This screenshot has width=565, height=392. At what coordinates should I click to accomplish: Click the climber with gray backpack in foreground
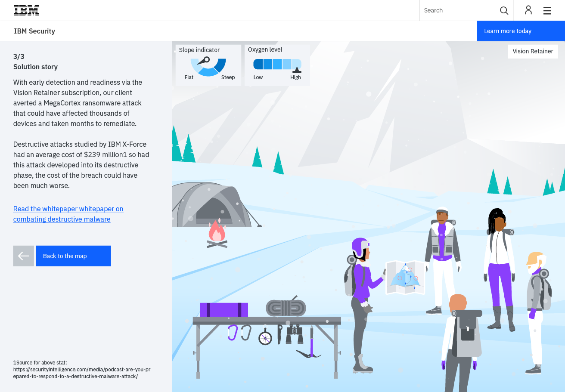[462, 343]
